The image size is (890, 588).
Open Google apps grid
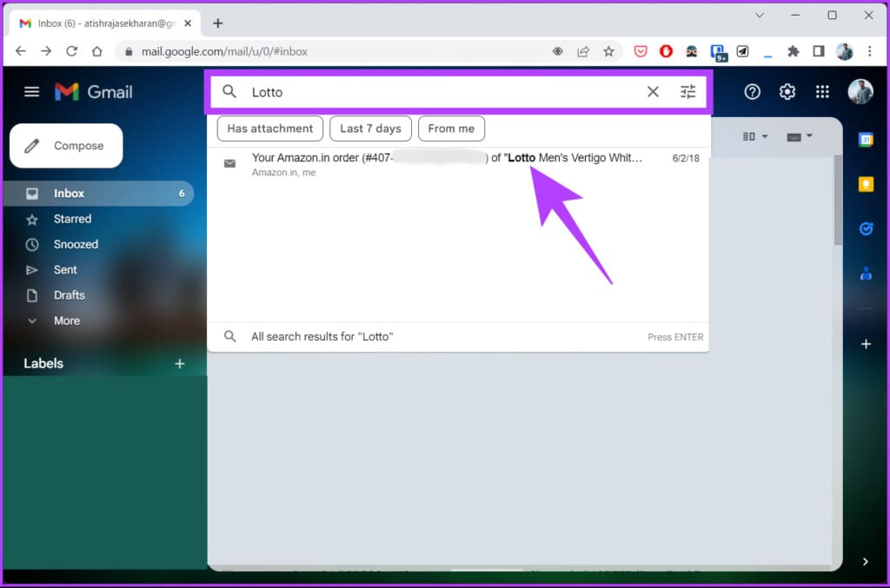pyautogui.click(x=822, y=92)
